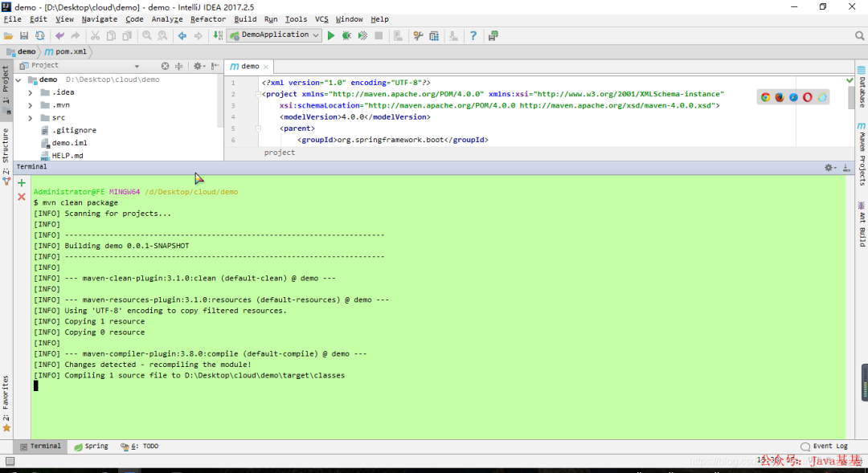The width and height of the screenshot is (868, 473).
Task: Open a new terminal session with plus icon
Action: [x=22, y=183]
